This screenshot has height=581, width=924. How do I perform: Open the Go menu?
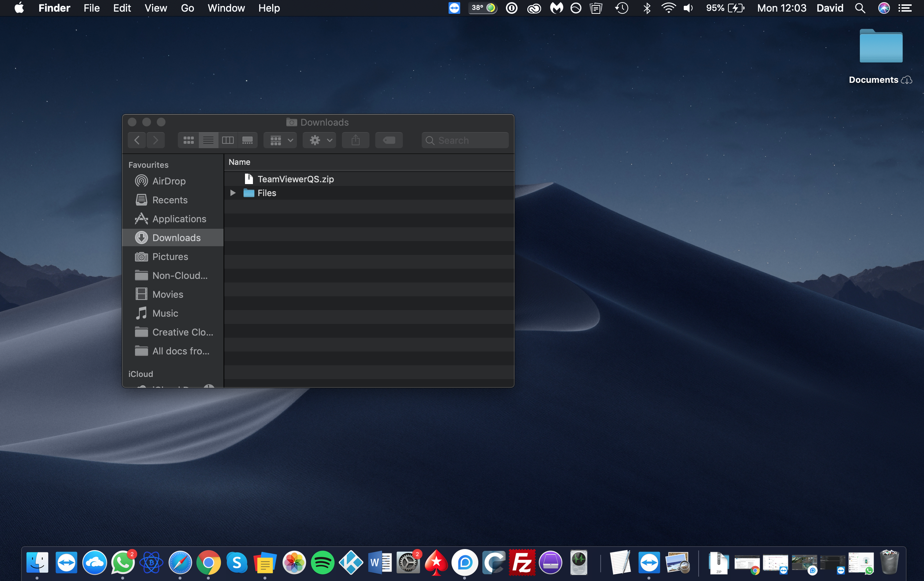[187, 8]
